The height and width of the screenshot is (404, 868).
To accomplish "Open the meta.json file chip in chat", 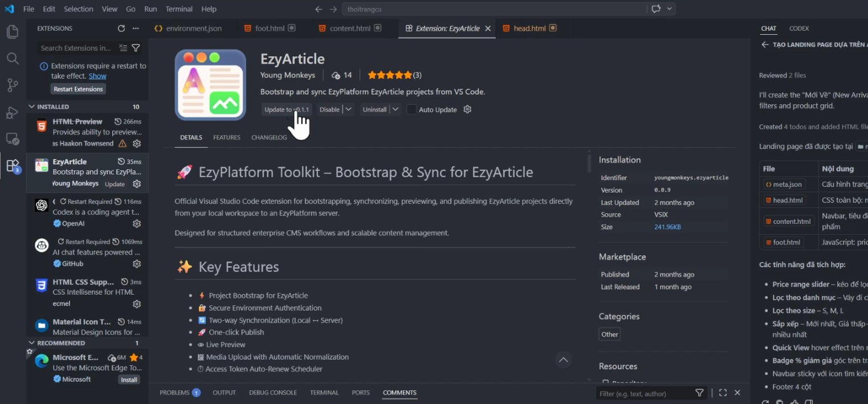I will (784, 184).
